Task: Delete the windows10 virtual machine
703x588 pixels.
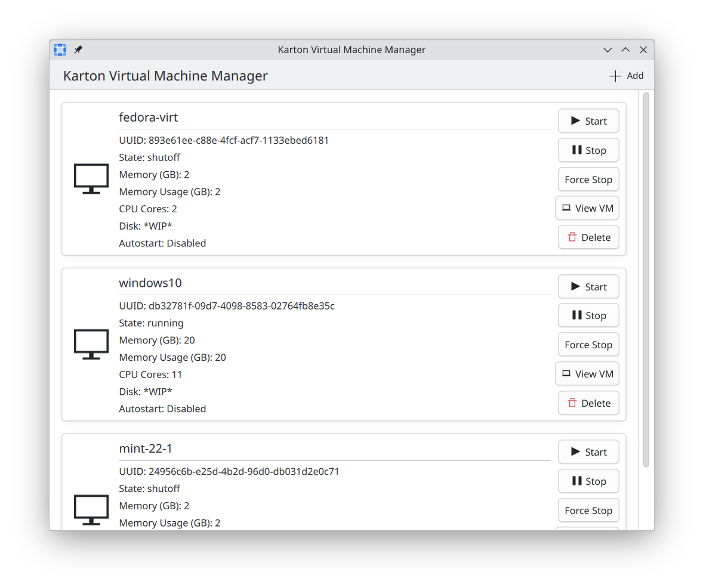Action: [588, 403]
